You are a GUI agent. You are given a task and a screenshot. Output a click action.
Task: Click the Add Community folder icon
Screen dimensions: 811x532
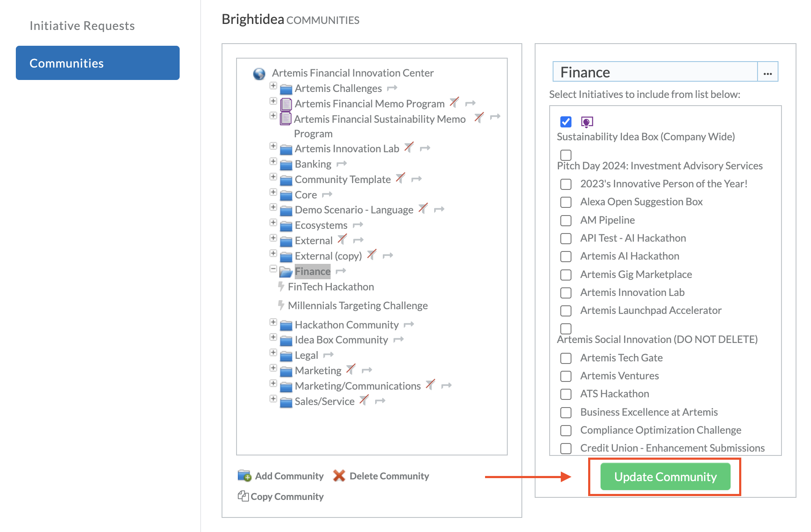coord(245,476)
